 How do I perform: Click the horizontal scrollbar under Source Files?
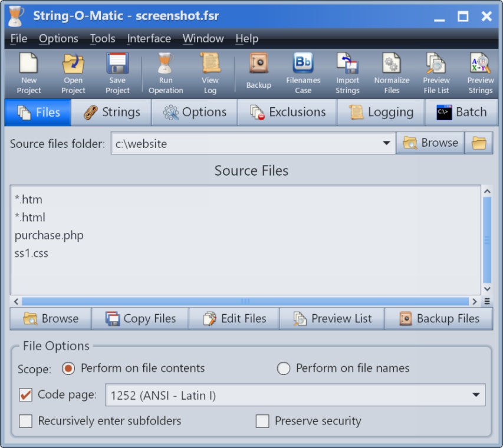[x=245, y=301]
